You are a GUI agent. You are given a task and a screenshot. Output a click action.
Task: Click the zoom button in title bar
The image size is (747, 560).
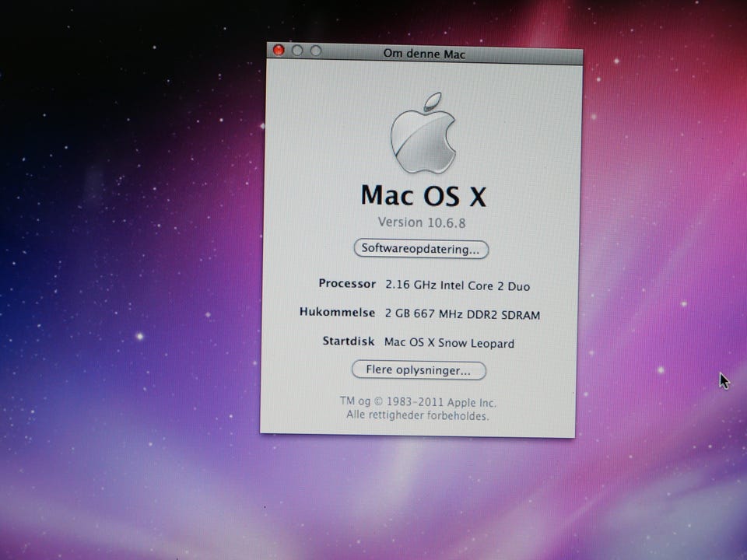316,51
